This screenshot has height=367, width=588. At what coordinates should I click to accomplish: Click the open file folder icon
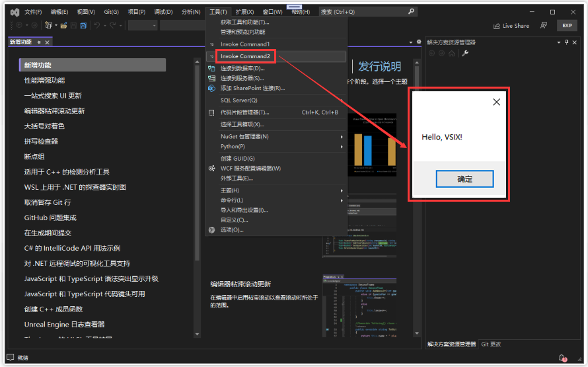click(x=63, y=25)
